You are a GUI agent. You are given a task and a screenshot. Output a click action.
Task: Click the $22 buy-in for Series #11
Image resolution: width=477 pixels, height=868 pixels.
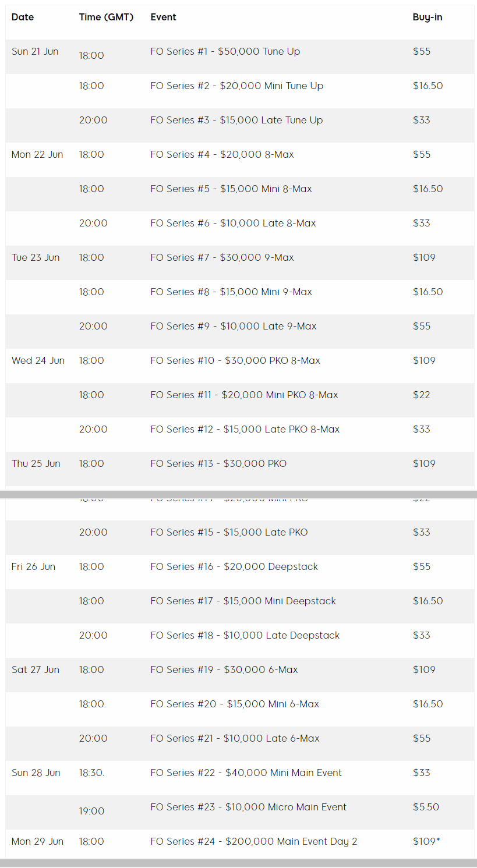pos(421,395)
